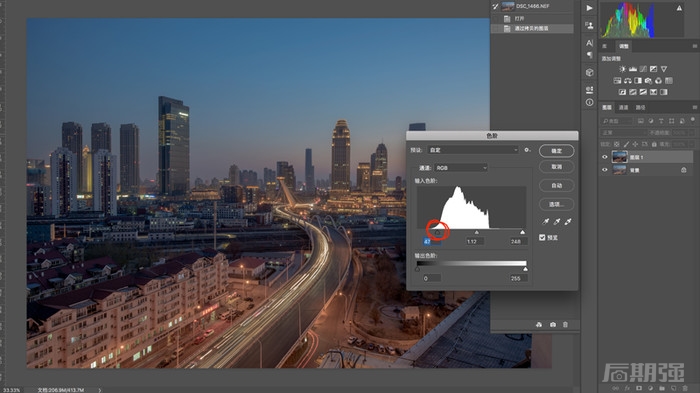The image size is (700, 393).
Task: Create new document from state in History
Action: pyautogui.click(x=539, y=325)
